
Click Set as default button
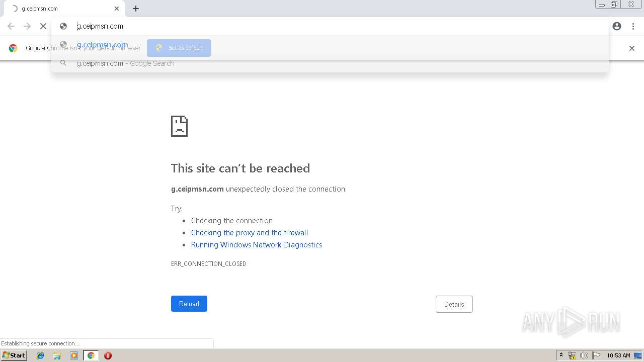[x=179, y=48]
